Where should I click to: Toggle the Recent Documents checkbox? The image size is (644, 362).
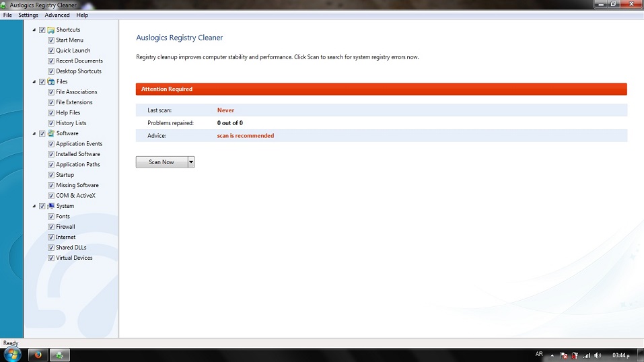(51, 61)
